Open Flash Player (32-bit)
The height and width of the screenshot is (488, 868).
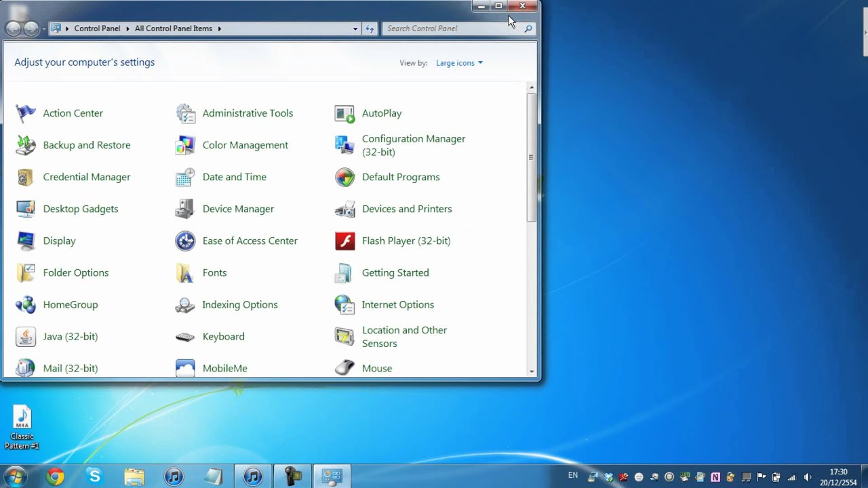pyautogui.click(x=393, y=241)
